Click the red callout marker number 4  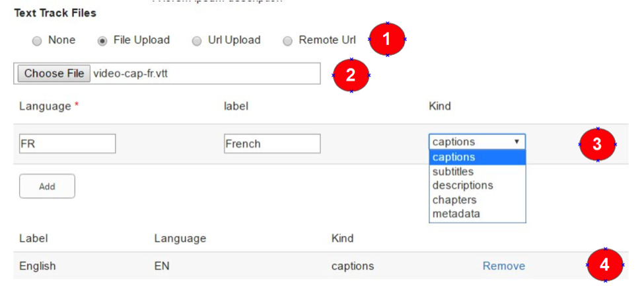click(605, 265)
